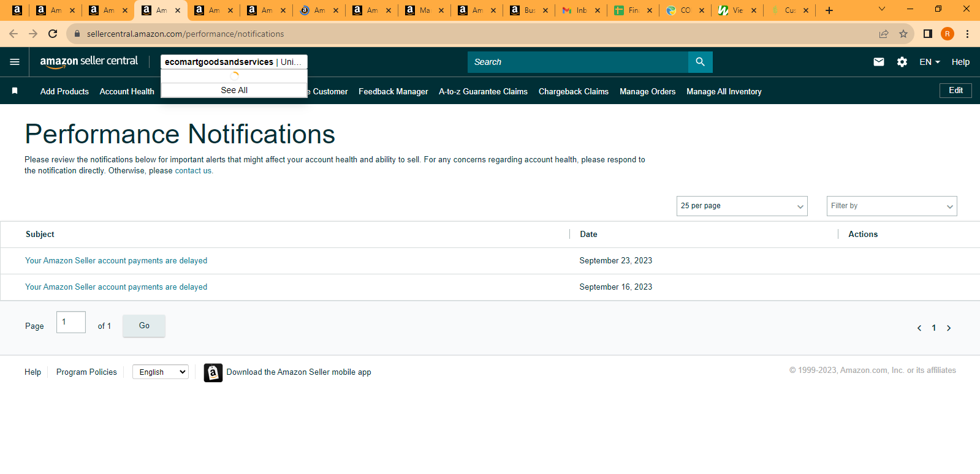Open the English footer language selector

pyautogui.click(x=161, y=372)
